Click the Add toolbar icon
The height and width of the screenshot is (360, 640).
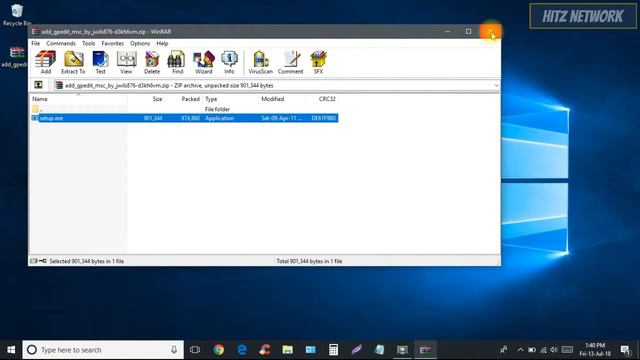(x=45, y=62)
